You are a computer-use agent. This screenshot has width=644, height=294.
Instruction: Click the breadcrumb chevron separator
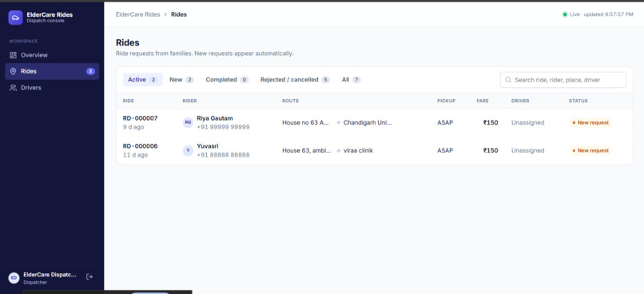(165, 14)
